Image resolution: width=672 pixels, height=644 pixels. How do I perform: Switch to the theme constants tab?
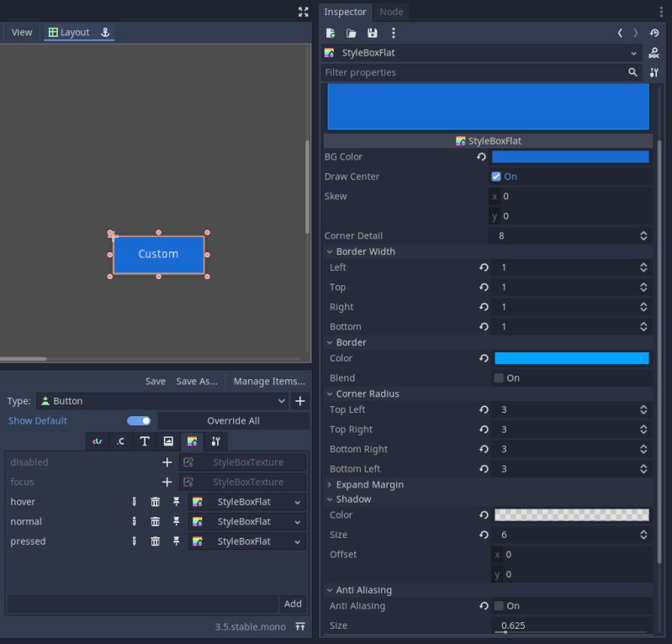click(121, 441)
